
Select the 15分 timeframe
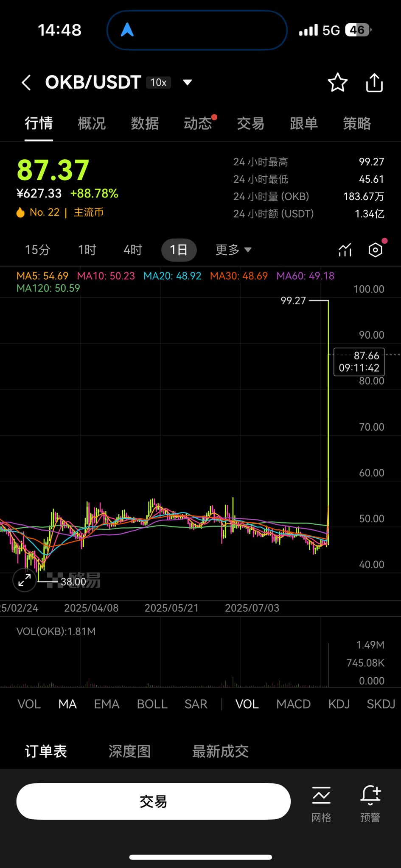pyautogui.click(x=37, y=250)
